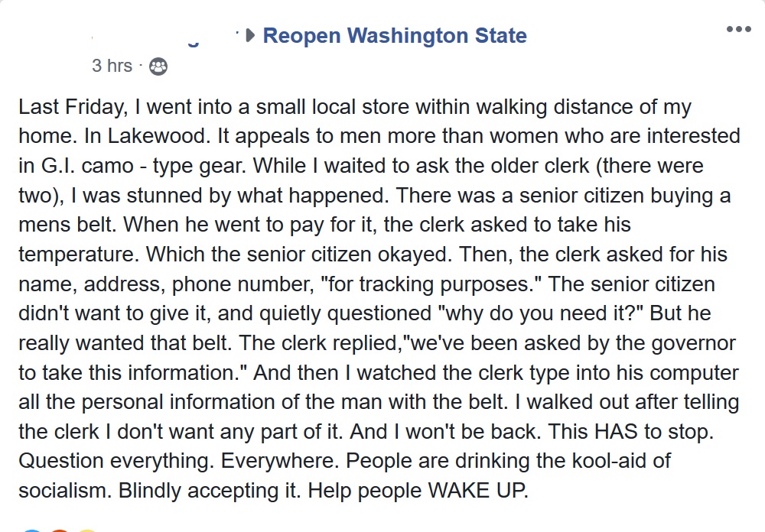Click the quote "for tracking purposes."
This screenshot has height=532, width=765.
pyautogui.click(x=424, y=284)
